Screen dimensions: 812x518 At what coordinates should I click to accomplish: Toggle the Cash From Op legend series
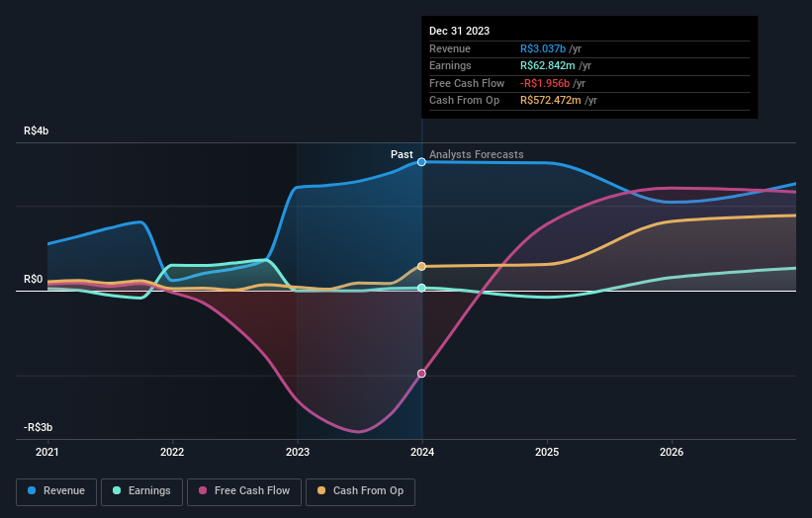(360, 491)
